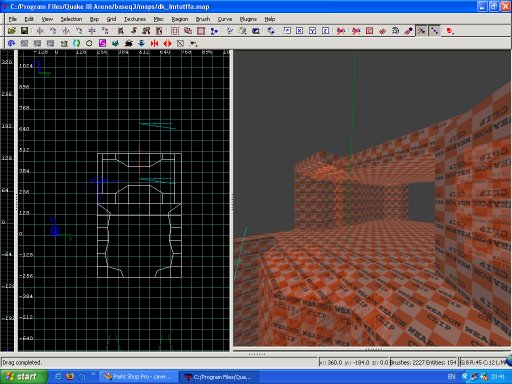Toggle patch drill-down rows and columns
This screenshot has width=512, height=384.
pos(434,31)
